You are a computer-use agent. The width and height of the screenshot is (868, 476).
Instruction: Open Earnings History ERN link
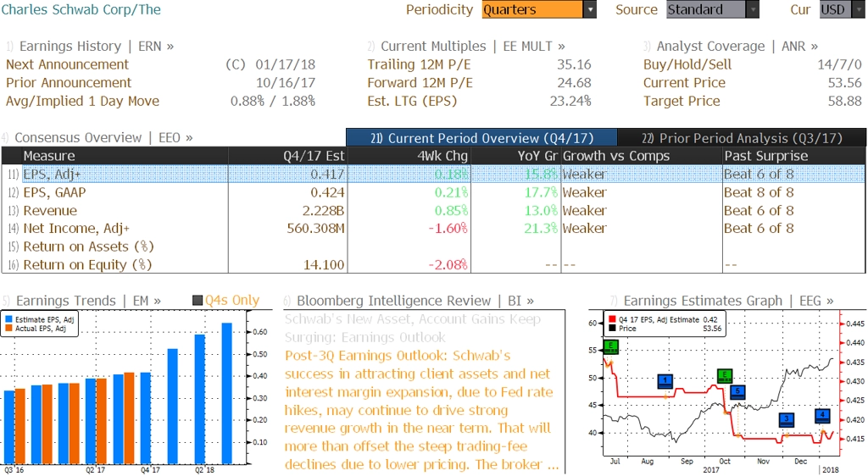pos(97,46)
